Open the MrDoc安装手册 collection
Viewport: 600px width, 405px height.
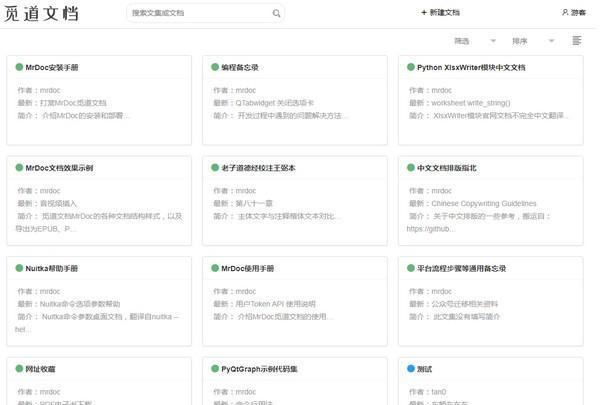[x=52, y=67]
